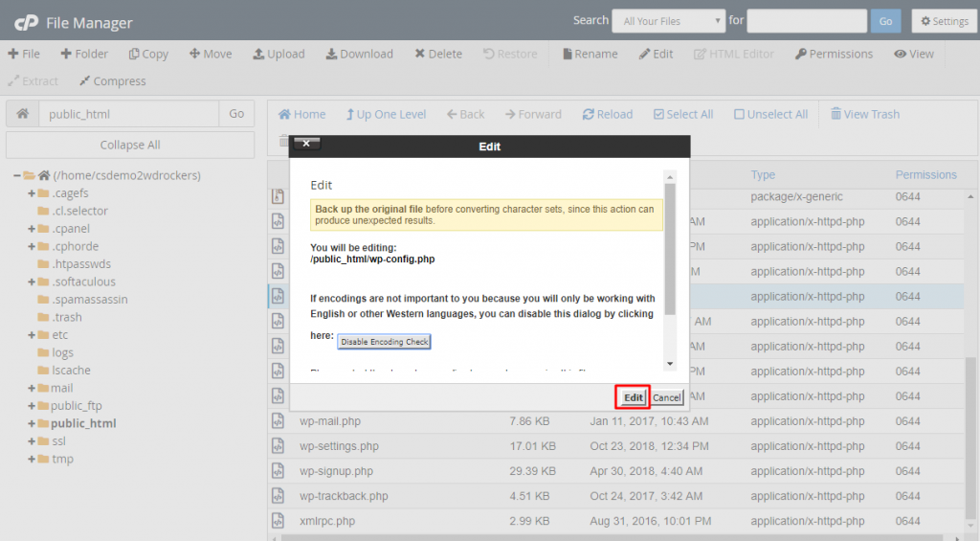Image resolution: width=980 pixels, height=541 pixels.
Task: Click the Compress toolbar button
Action: (x=113, y=80)
